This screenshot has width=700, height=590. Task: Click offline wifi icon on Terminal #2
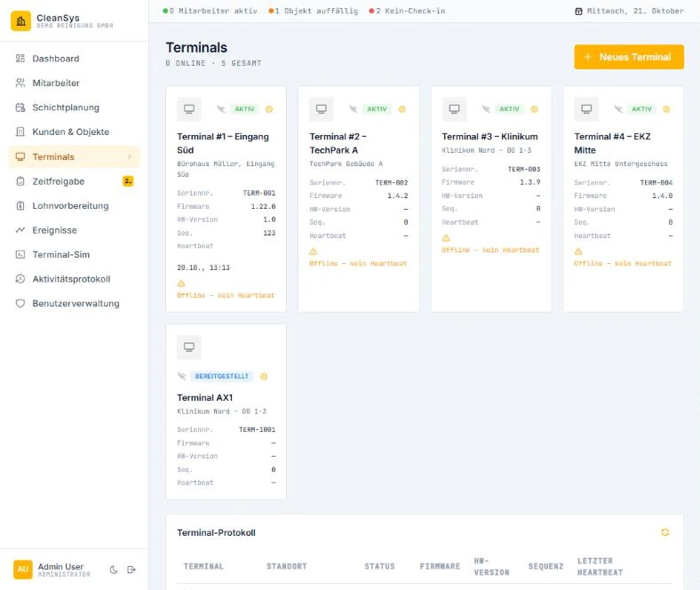354,109
